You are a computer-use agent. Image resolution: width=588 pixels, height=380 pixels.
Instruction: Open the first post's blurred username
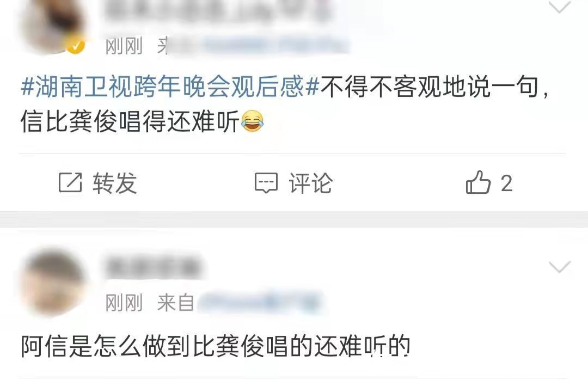coord(217,10)
